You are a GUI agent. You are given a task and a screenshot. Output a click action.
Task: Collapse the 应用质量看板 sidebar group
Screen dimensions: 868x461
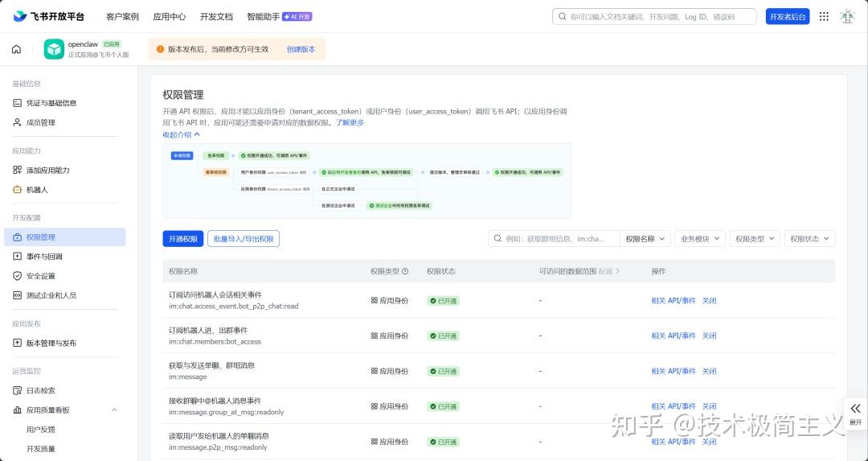pos(113,410)
